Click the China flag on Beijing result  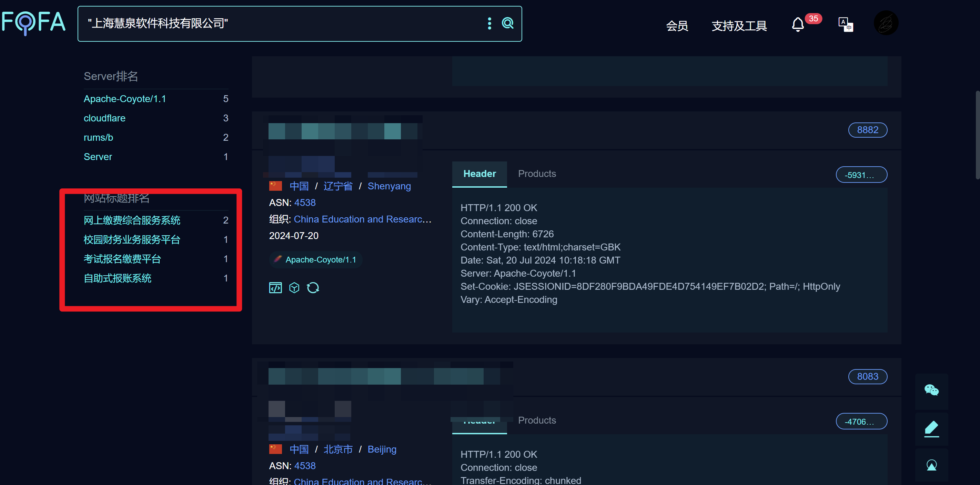[x=275, y=449]
